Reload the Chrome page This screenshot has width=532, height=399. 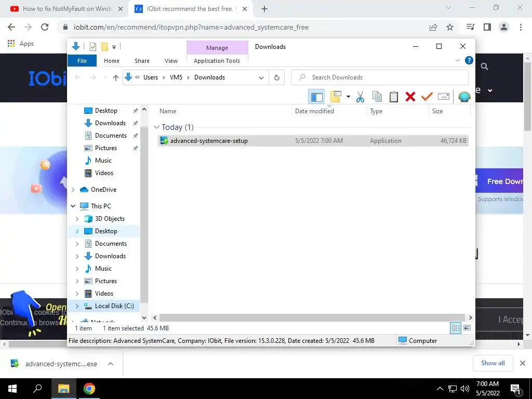coord(45,27)
